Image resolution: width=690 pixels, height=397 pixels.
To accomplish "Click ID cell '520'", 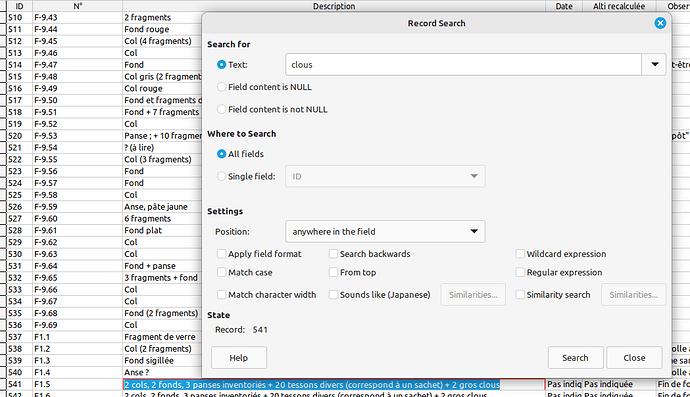I will click(19, 136).
